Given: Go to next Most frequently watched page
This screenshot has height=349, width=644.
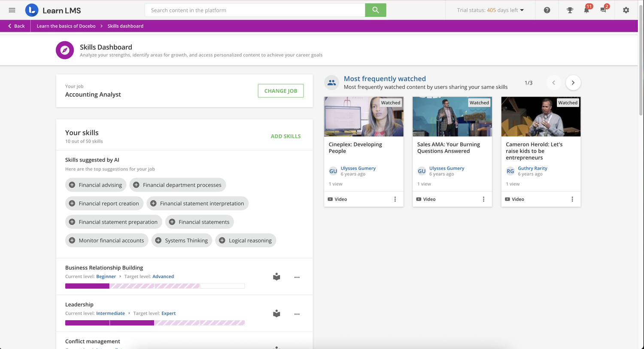Looking at the screenshot, I should [x=573, y=83].
